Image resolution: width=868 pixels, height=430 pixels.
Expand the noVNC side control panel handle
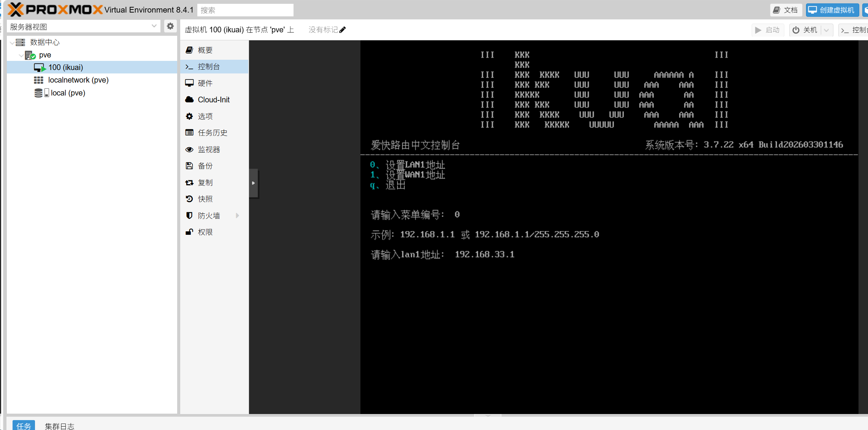pyautogui.click(x=254, y=183)
